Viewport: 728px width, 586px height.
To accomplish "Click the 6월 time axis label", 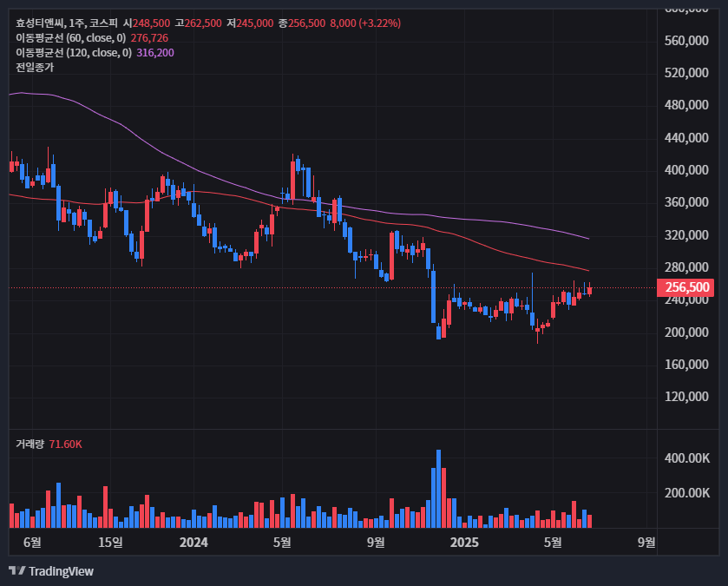I will coord(32,543).
